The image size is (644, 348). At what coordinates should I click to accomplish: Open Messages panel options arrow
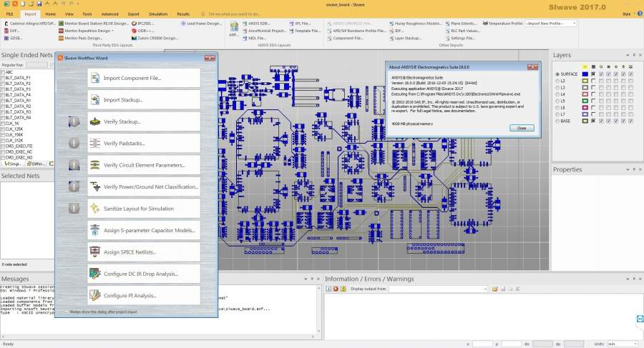306,279
